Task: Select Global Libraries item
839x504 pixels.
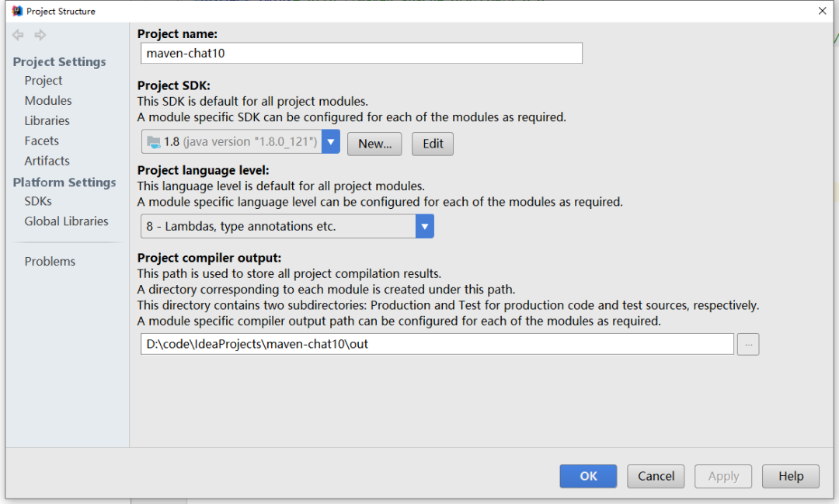Action: 67,221
